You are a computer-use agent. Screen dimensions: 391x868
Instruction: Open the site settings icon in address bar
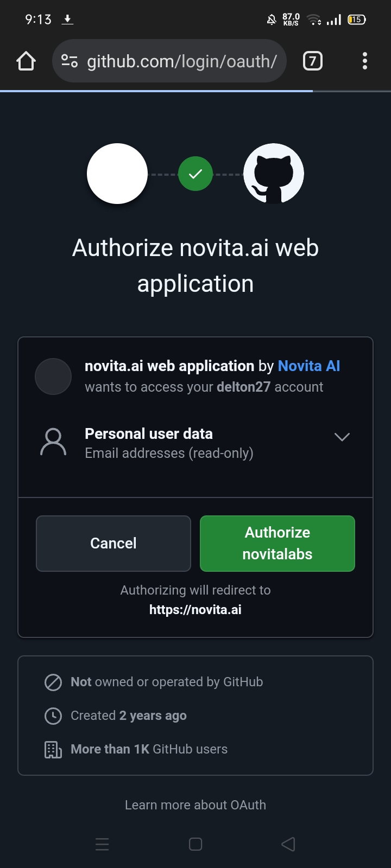70,61
